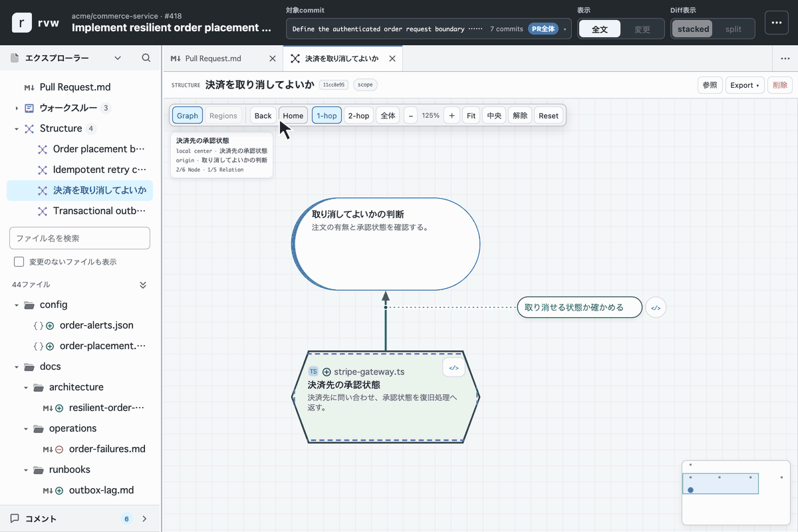Select 2-hop neighborhood

pos(358,116)
